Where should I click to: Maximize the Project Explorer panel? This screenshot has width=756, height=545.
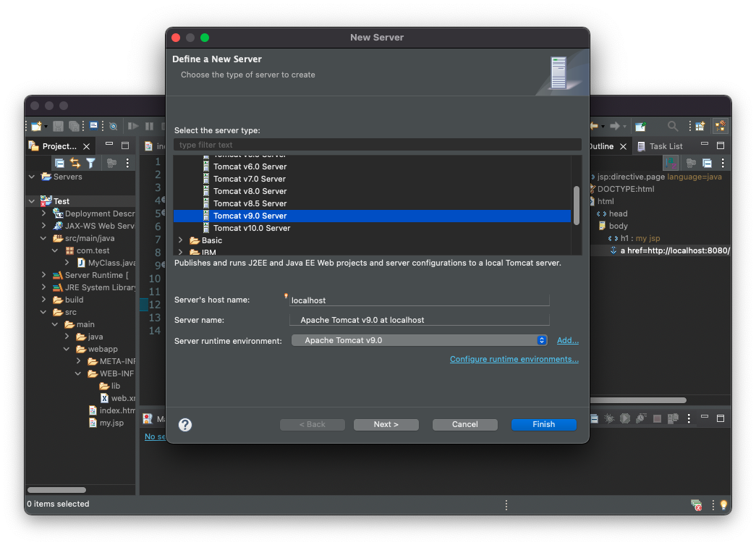(125, 145)
